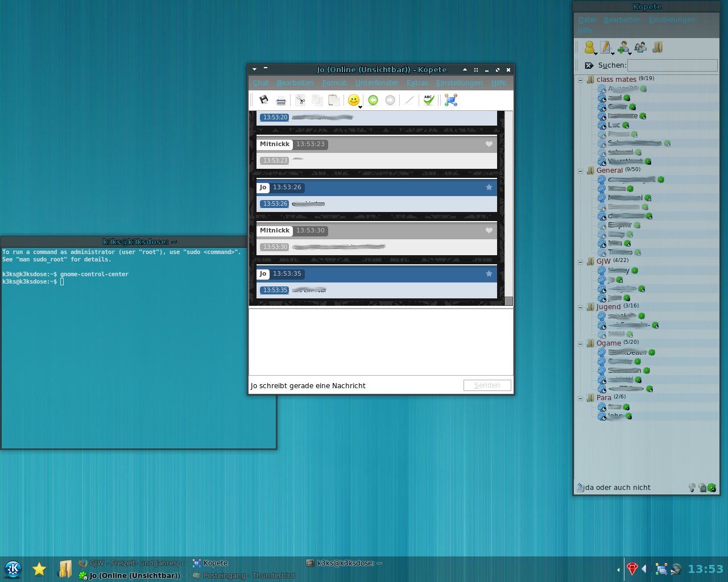This screenshot has height=582, width=728.
Task: Open the add contact dropdown
Action: pyautogui.click(x=624, y=48)
